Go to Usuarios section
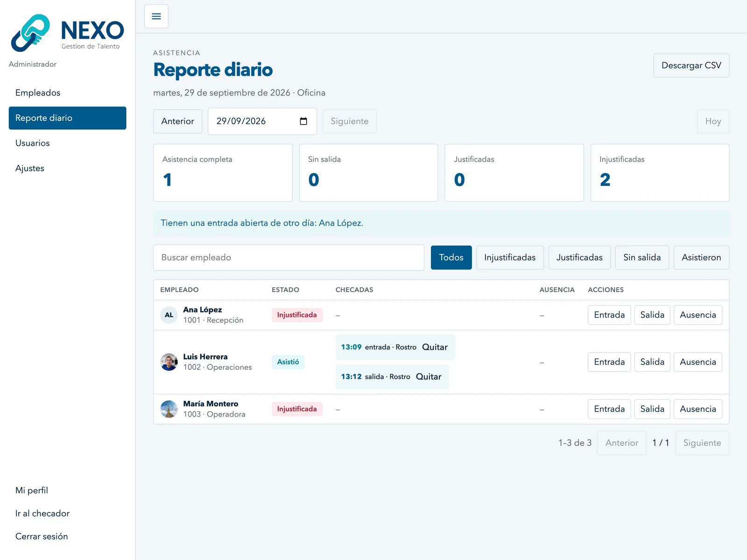747x560 pixels. click(x=67, y=143)
